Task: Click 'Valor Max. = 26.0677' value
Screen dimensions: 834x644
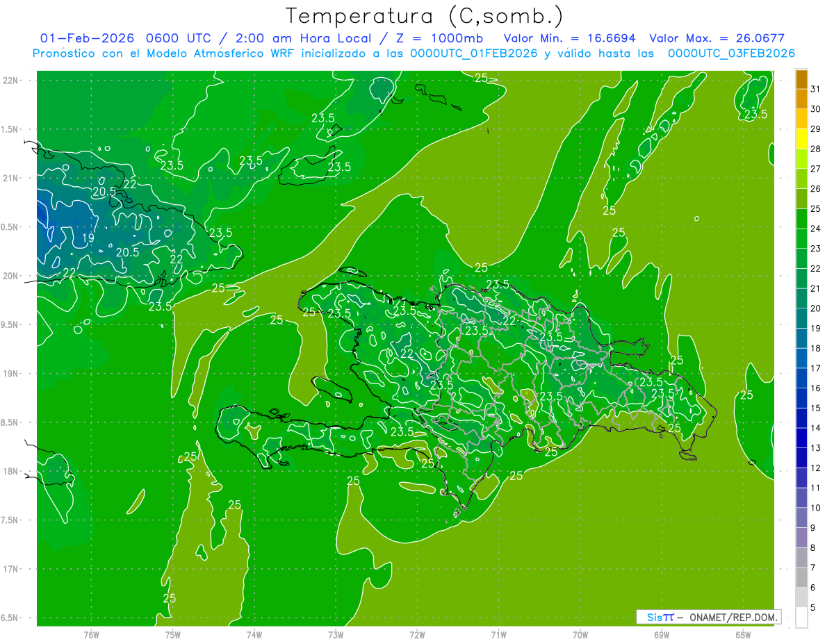Action: click(x=717, y=38)
